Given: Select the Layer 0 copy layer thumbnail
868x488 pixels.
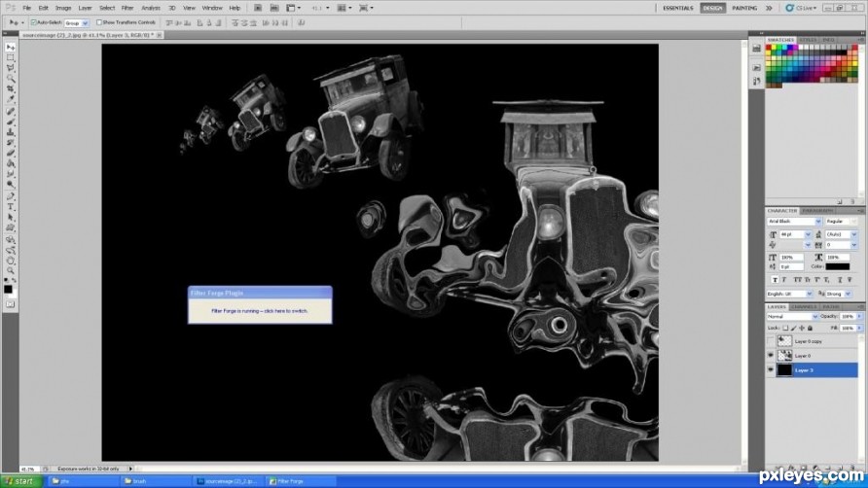Looking at the screenshot, I should click(x=784, y=341).
